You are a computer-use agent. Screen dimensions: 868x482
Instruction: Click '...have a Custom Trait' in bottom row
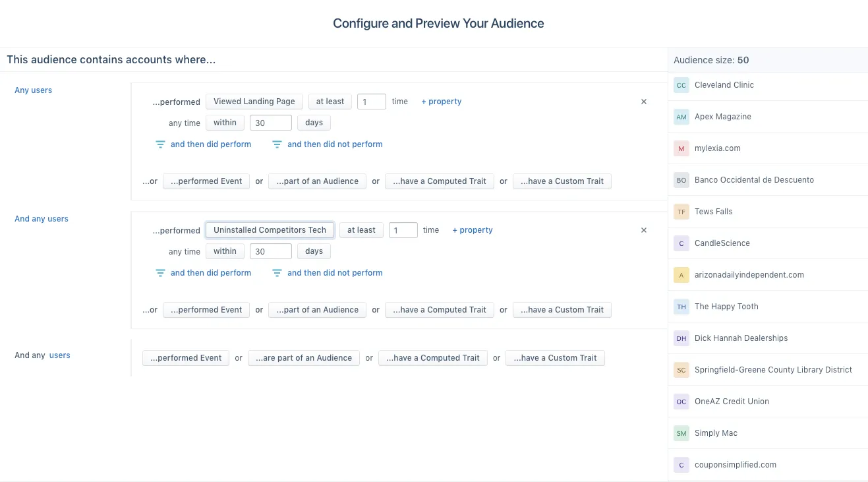[554, 358]
